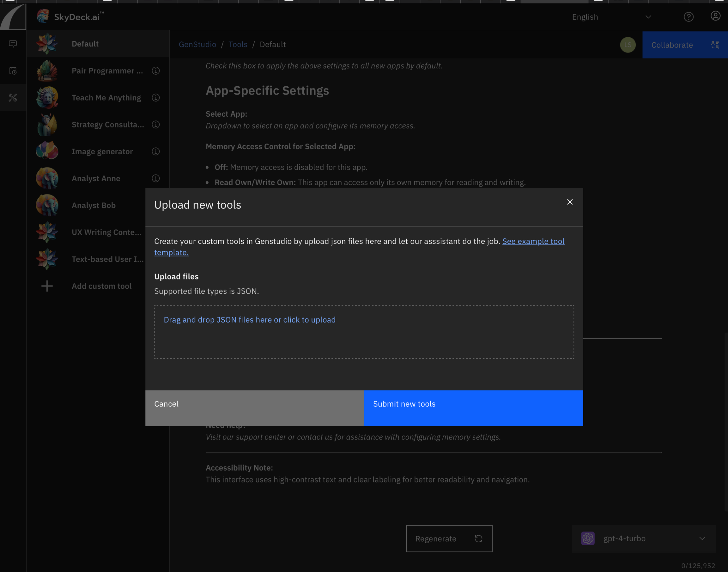Click the Pair Programmer avatar thumbnail
The image size is (728, 572).
47,71
